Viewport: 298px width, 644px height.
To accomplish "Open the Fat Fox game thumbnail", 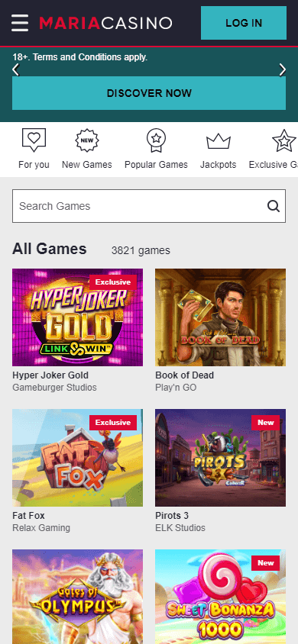I will (78, 458).
